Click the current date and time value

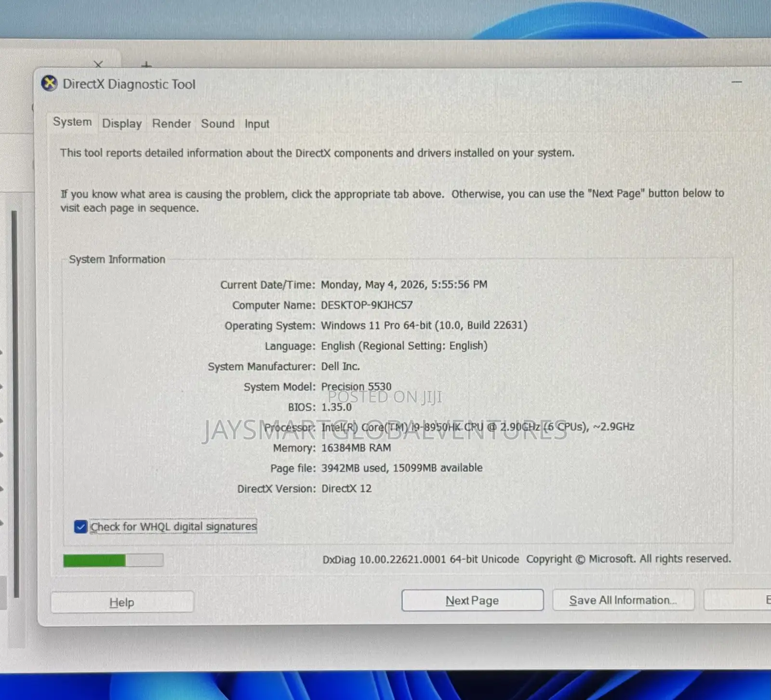(x=404, y=285)
